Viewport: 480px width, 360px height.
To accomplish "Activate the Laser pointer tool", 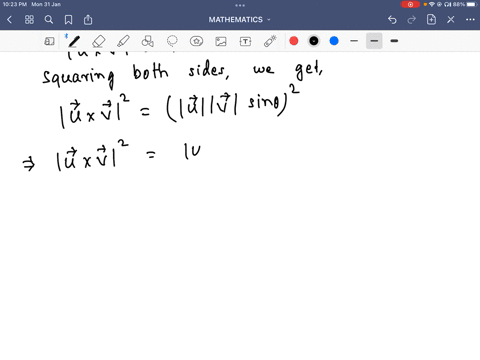I will 270,41.
